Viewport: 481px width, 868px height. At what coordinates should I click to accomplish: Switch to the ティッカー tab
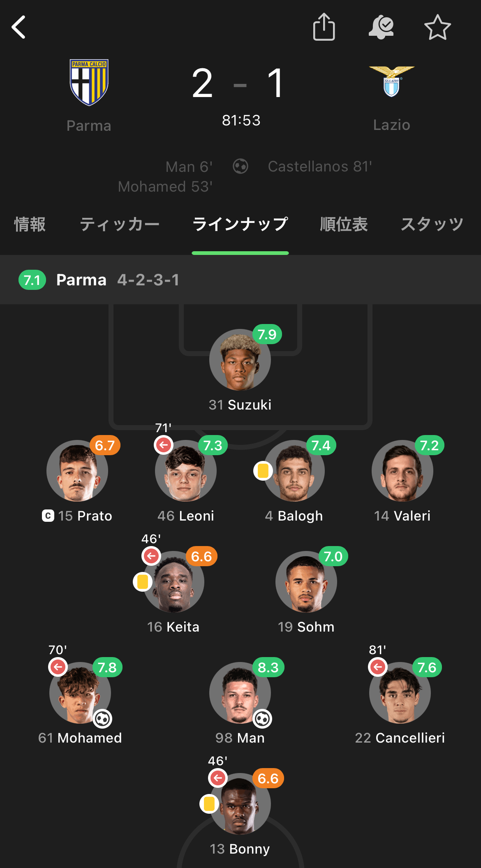pos(119,225)
